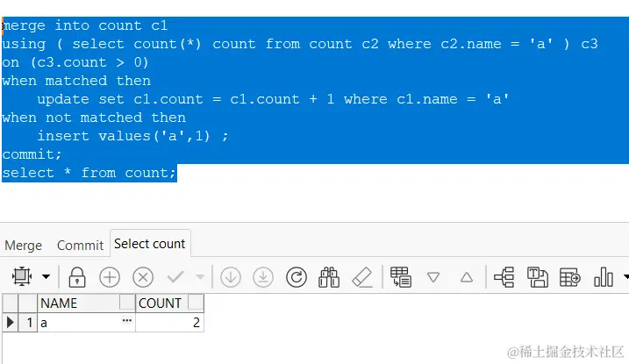This screenshot has width=629, height=364.
Task: Click the 'when not matched then' line
Action: pos(94,118)
